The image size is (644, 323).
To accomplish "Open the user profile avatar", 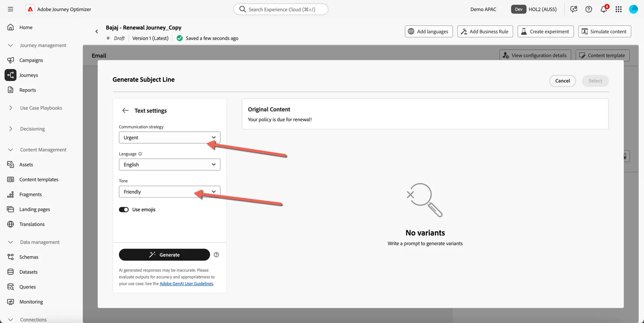I will click(634, 9).
